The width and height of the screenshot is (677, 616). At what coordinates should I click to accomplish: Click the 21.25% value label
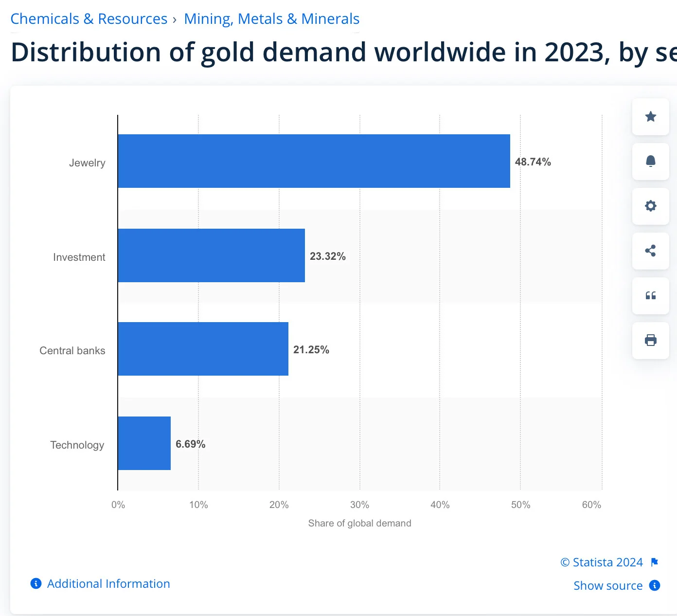[x=311, y=350]
